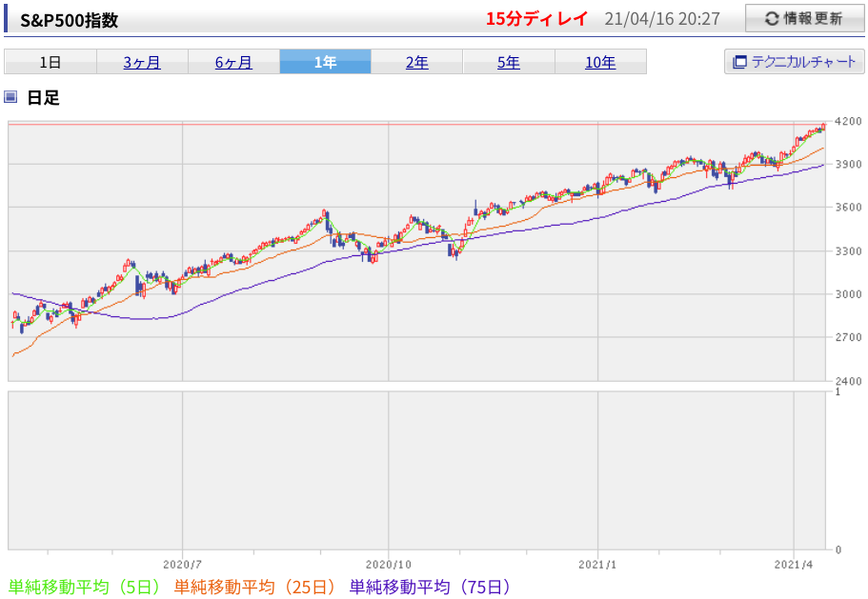Click the 3600 price axis label
The height and width of the screenshot is (599, 868).
click(848, 208)
